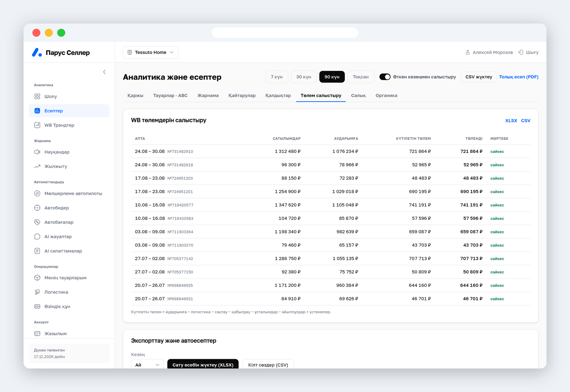Toggle Өткен кезеңмен салыстыру comparison switch
Viewport: 570px width, 392px height.
tap(385, 77)
